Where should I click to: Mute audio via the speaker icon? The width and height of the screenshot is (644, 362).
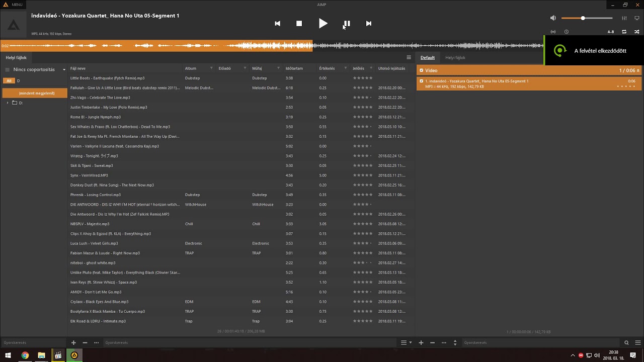click(553, 18)
